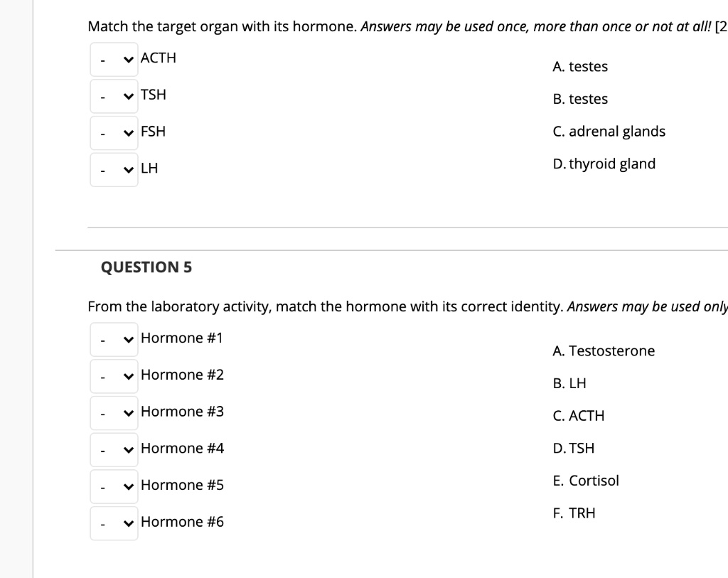Click the chevron icon beside TSH
This screenshot has height=578, width=728.
click(128, 95)
